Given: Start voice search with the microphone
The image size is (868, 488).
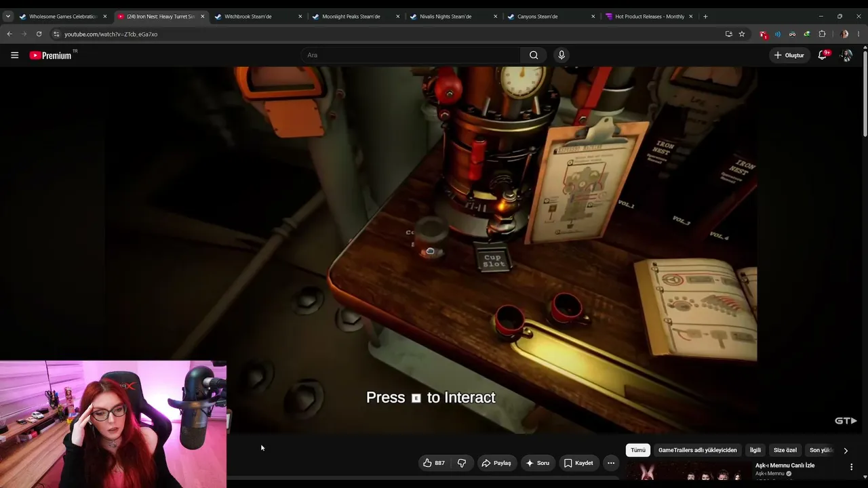Looking at the screenshot, I should (561, 56).
